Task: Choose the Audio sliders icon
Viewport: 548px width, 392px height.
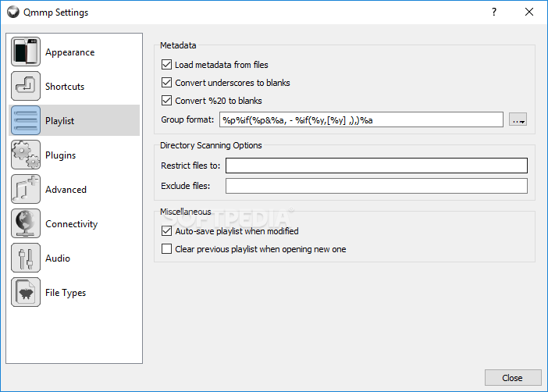Action: (26, 258)
